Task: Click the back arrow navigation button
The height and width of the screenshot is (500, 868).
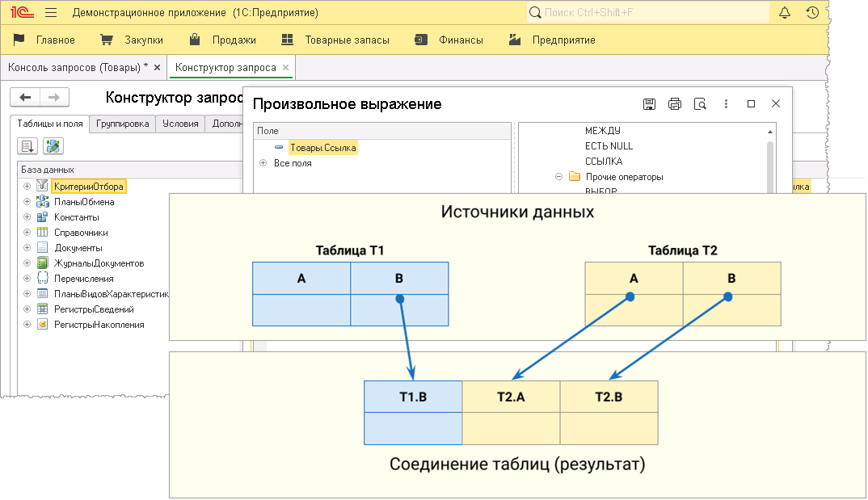Action: (x=25, y=98)
